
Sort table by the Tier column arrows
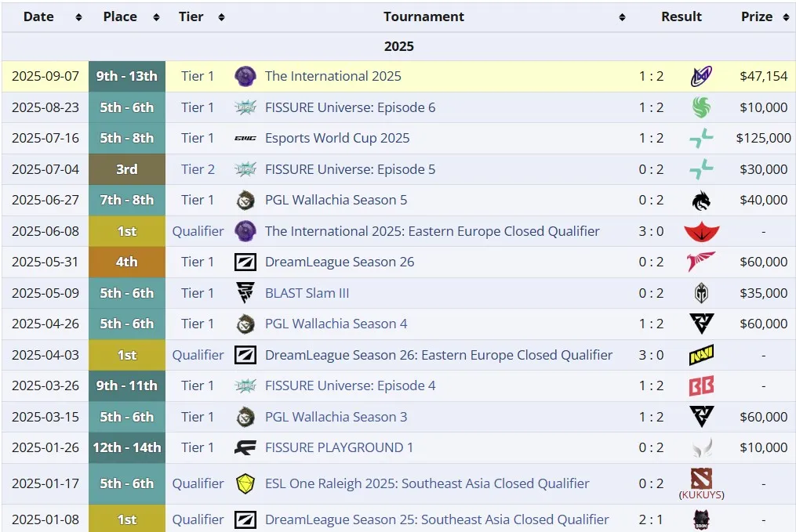point(221,17)
